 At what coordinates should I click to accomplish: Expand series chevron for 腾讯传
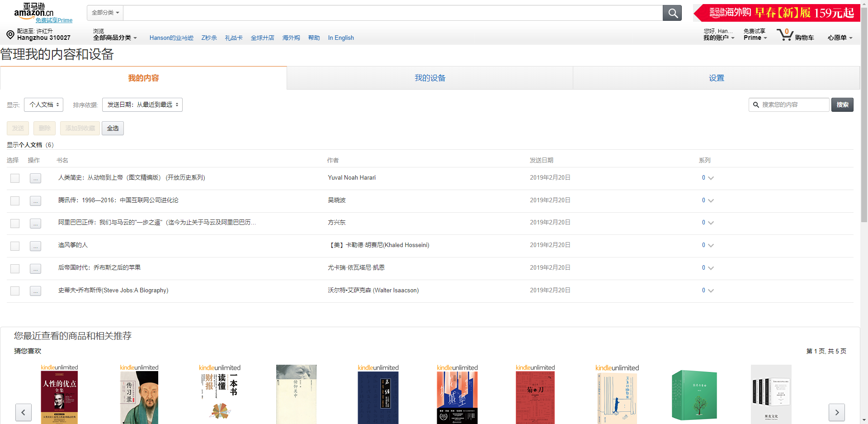pos(711,200)
